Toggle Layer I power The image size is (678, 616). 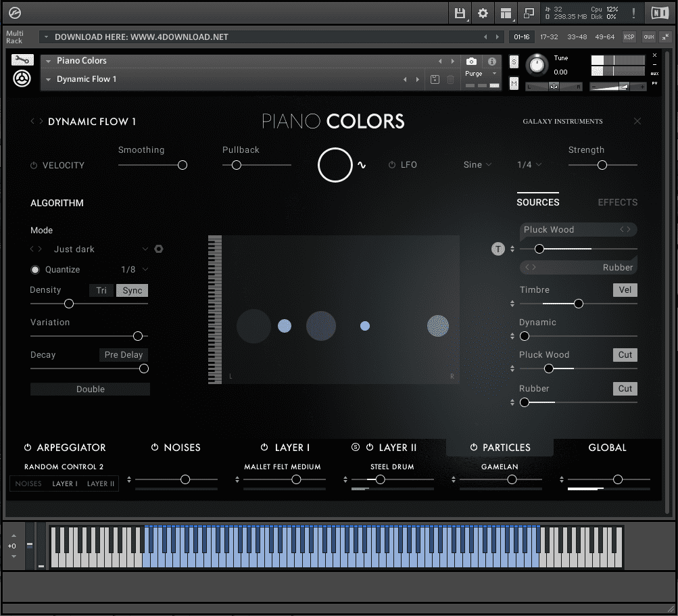point(264,447)
